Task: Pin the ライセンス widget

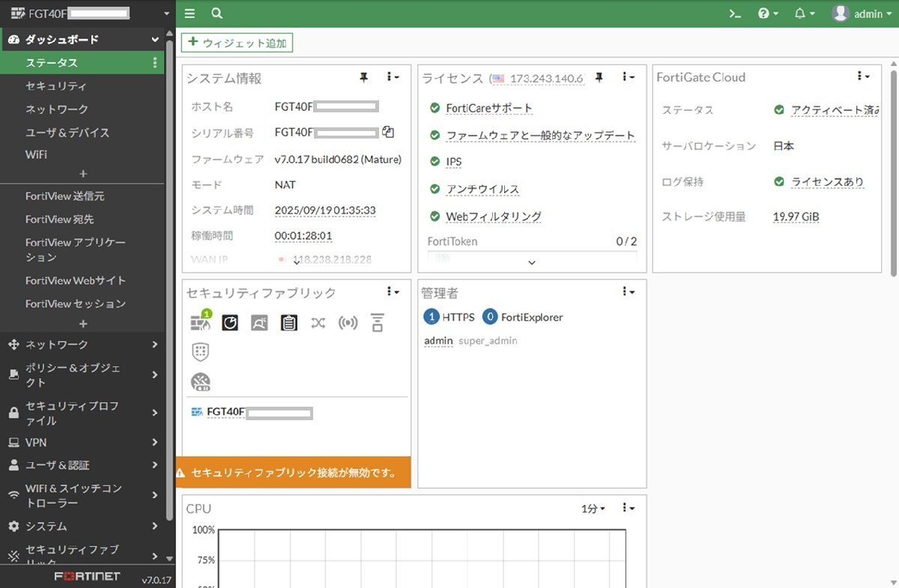Action: [599, 77]
